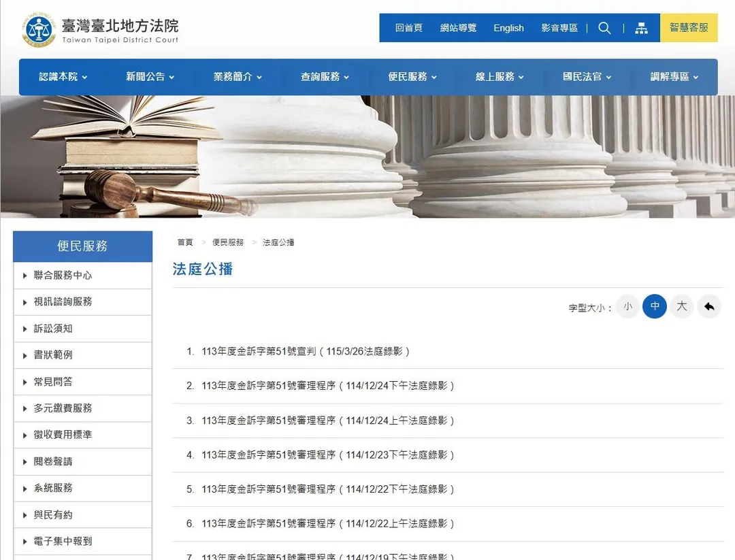This screenshot has height=560, width=735.
Task: Open 網站導覽 site guide link
Action: [458, 28]
